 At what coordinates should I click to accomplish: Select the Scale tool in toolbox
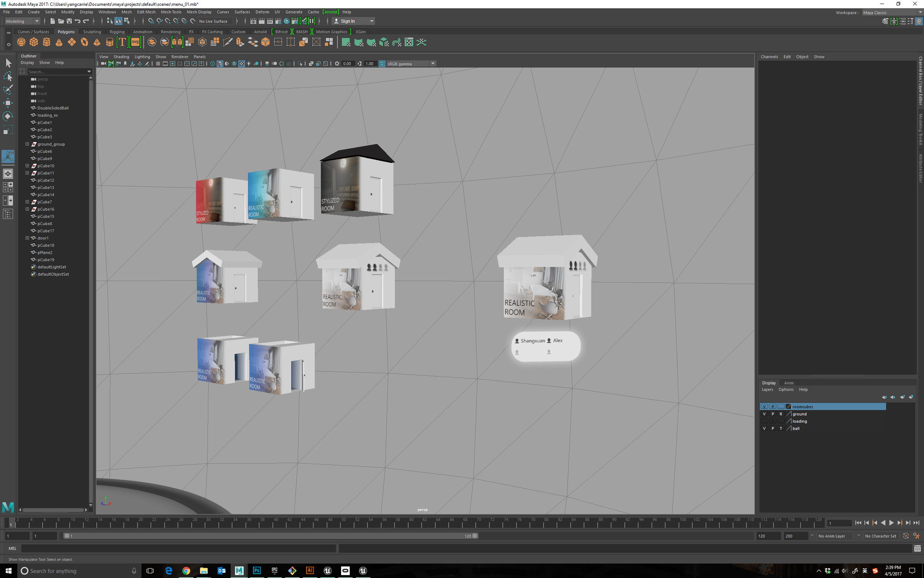coord(8,129)
